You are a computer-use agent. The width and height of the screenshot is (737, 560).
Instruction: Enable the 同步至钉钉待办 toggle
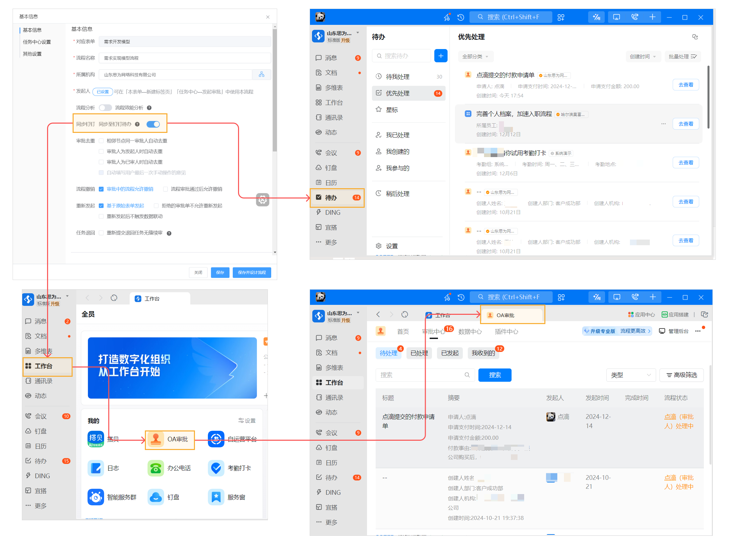153,124
